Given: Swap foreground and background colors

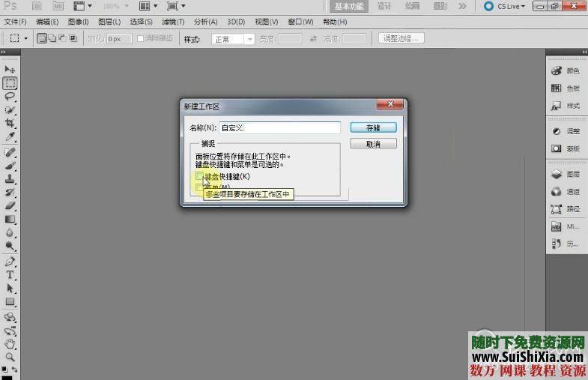Looking at the screenshot, I should [x=15, y=370].
